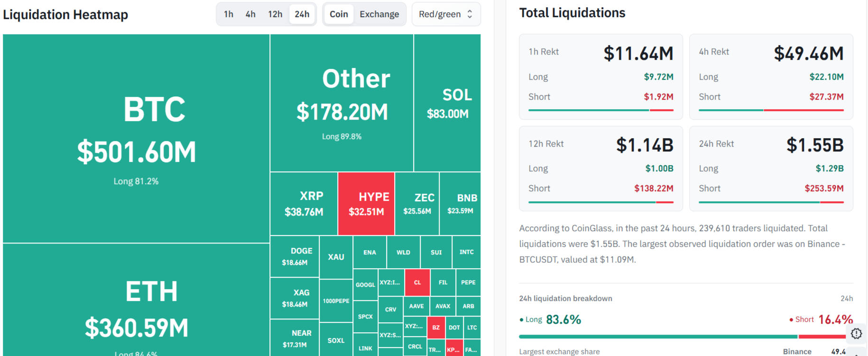
Task: Select the SOL $83.00M tile
Action: coord(447,103)
